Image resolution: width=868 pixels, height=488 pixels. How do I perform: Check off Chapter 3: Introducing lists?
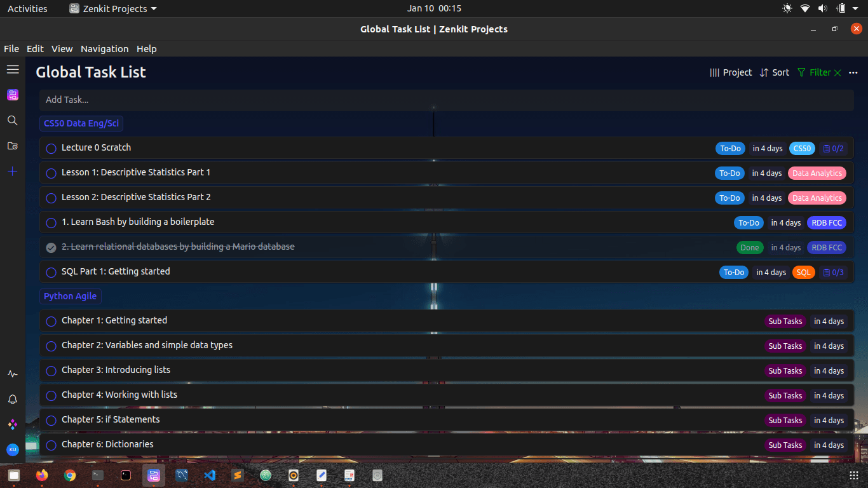(x=51, y=370)
